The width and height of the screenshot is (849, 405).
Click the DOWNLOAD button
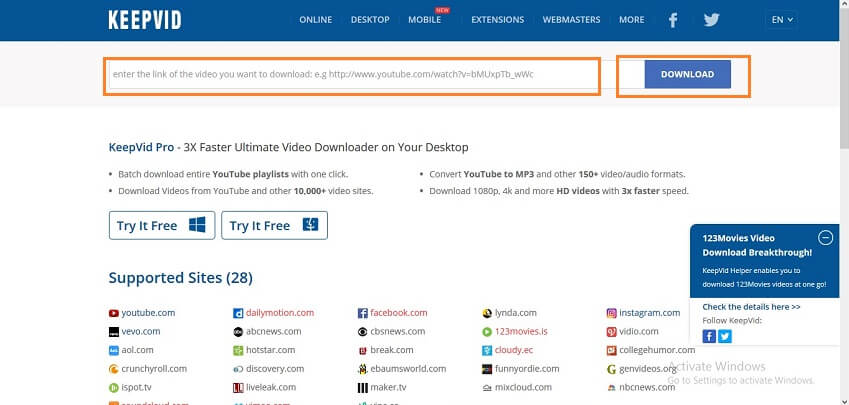pos(687,74)
